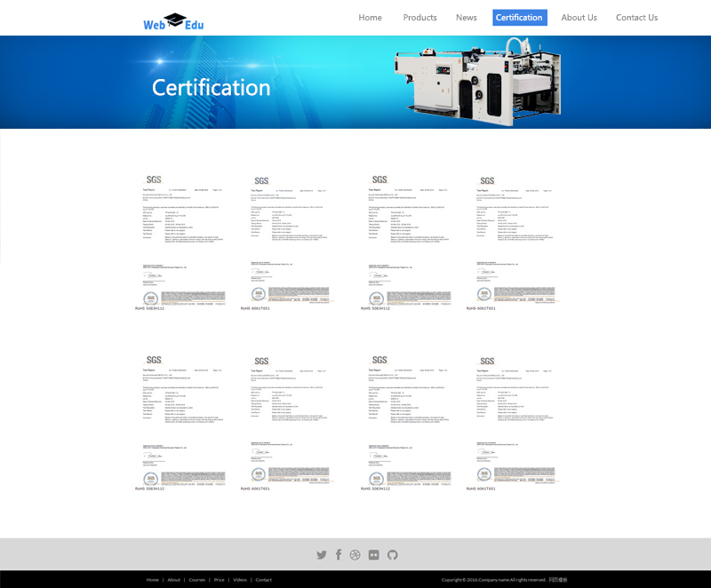Screen dimensions: 711x588
Task: Click the Twitter icon in footer
Action: pos(322,555)
